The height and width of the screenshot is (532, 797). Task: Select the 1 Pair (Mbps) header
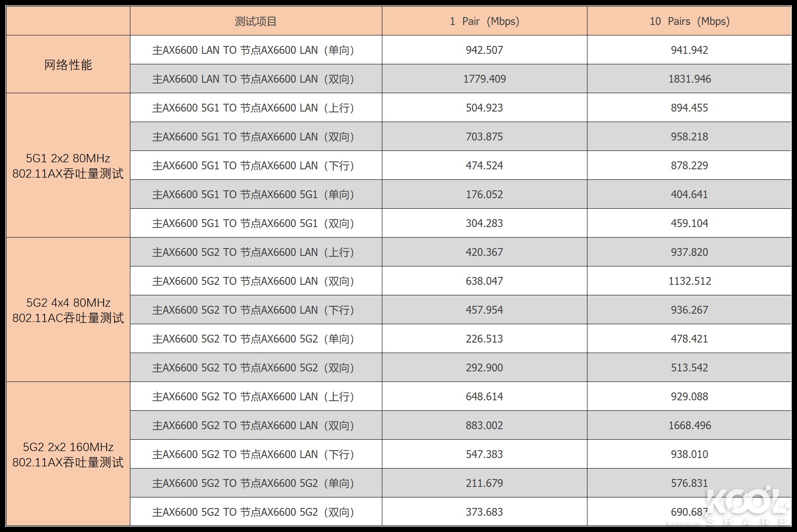[484, 21]
